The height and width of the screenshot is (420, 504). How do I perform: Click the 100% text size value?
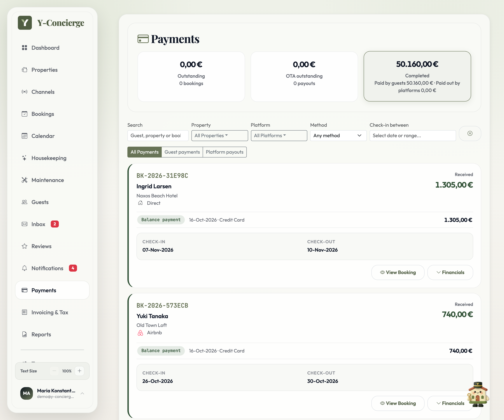coord(67,371)
